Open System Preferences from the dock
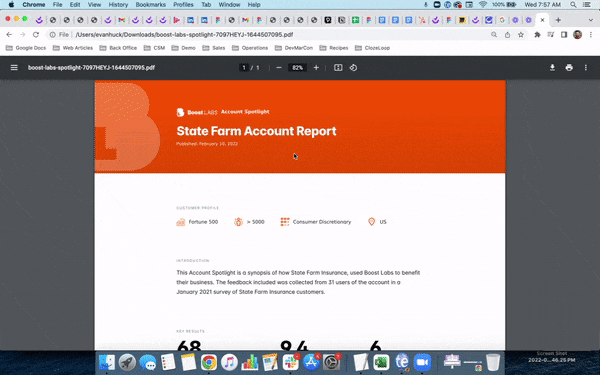The width and height of the screenshot is (600, 375). pos(331,362)
